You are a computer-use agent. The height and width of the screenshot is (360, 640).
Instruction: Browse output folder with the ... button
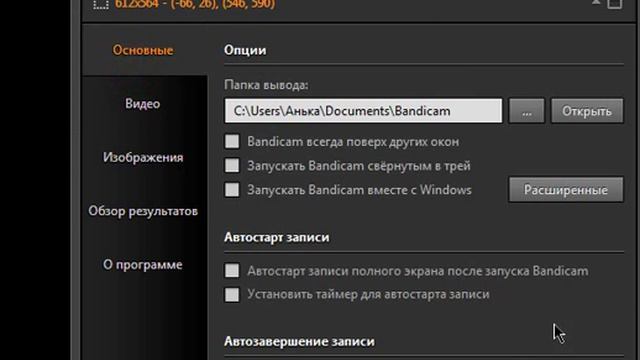tap(527, 111)
